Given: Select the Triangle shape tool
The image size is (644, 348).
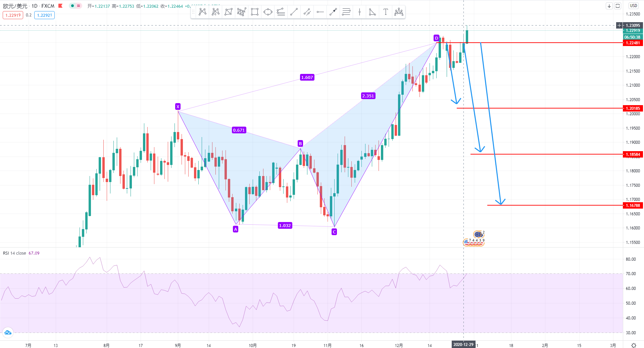Looking at the screenshot, I should pyautogui.click(x=373, y=12).
